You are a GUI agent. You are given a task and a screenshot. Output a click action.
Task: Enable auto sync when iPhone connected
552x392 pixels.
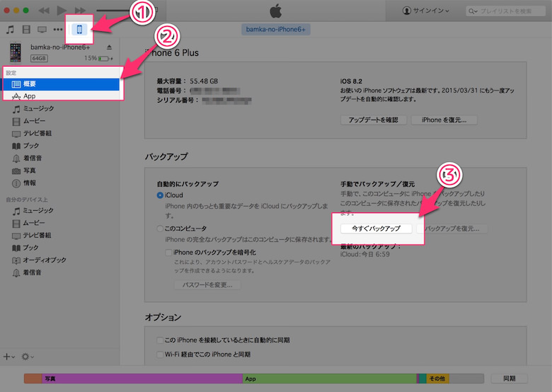pyautogui.click(x=160, y=340)
